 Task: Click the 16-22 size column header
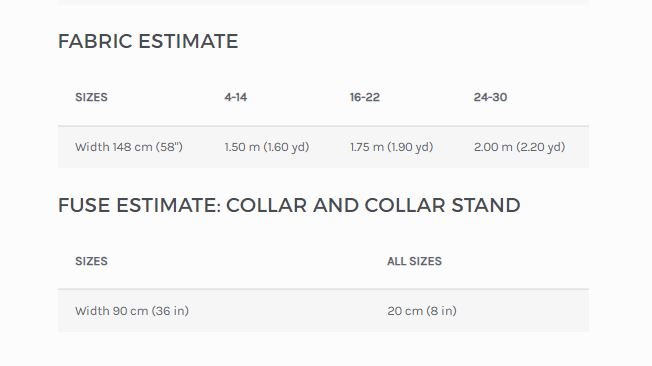click(x=365, y=97)
